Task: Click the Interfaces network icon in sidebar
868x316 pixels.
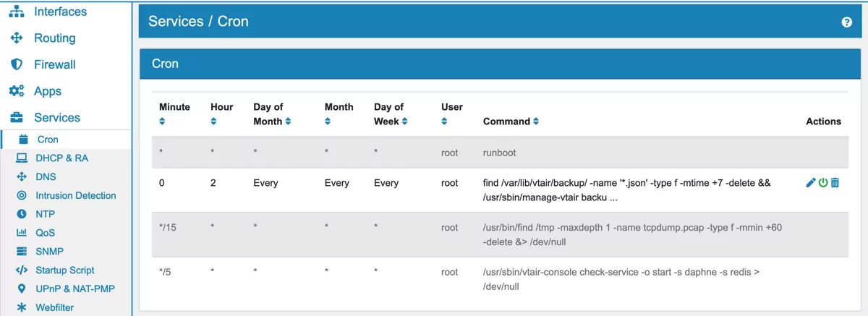Action: tap(16, 12)
